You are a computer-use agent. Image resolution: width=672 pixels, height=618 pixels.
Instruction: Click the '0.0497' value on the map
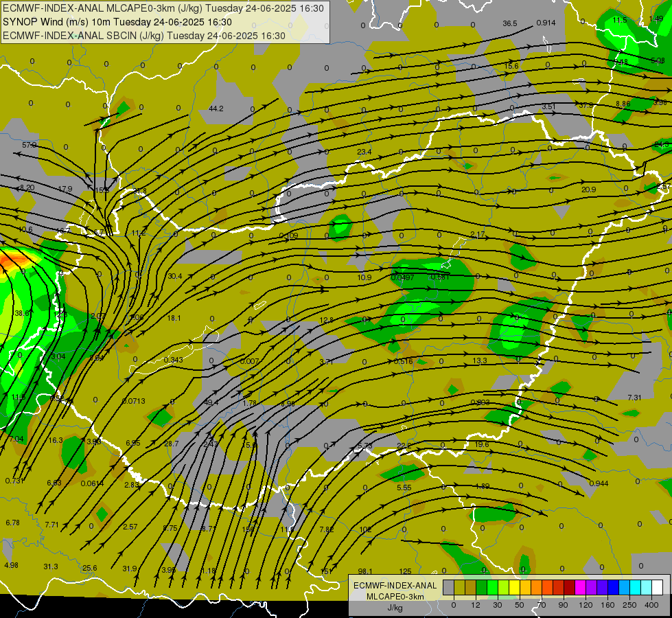[402, 277]
